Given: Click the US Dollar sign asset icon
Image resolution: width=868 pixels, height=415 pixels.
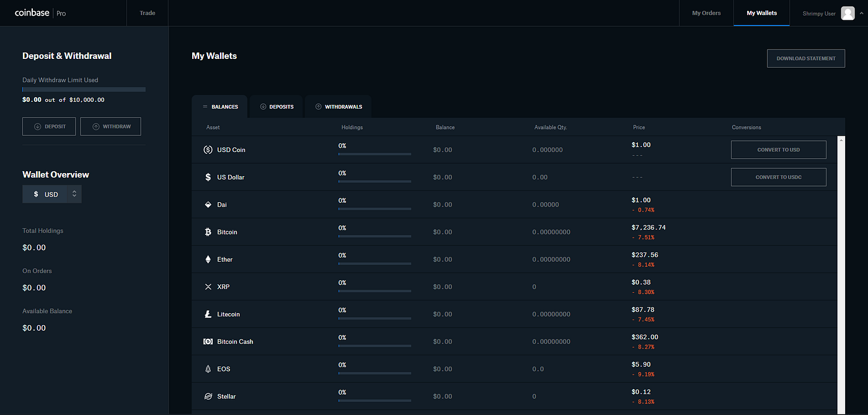Looking at the screenshot, I should coord(208,177).
